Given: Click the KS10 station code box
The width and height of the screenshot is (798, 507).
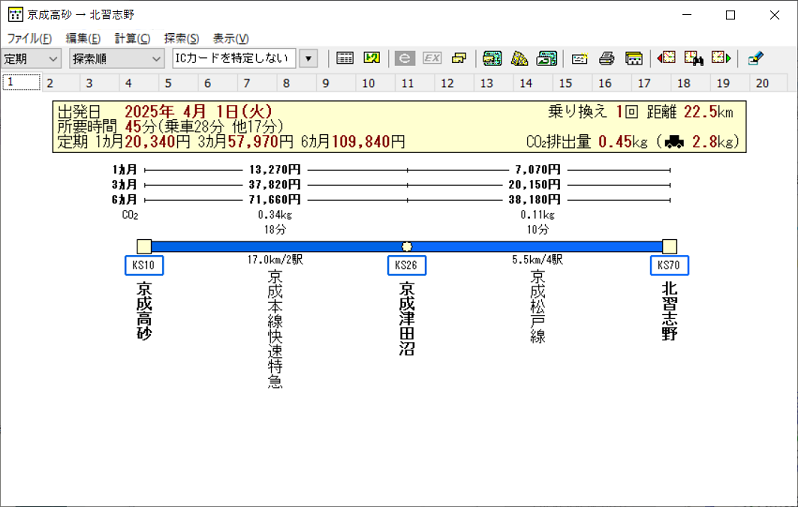Looking at the screenshot, I should (144, 265).
